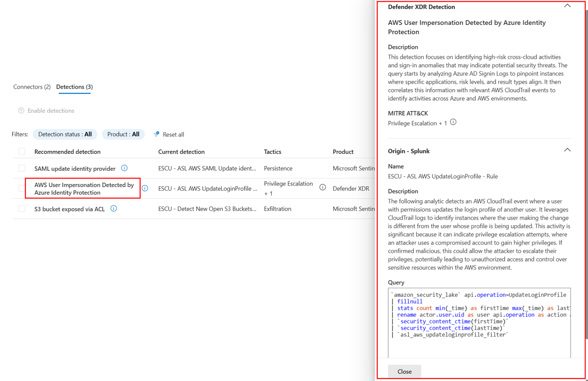588x381 pixels.
Task: Sort by Current detection column header
Action: pyautogui.click(x=181, y=152)
